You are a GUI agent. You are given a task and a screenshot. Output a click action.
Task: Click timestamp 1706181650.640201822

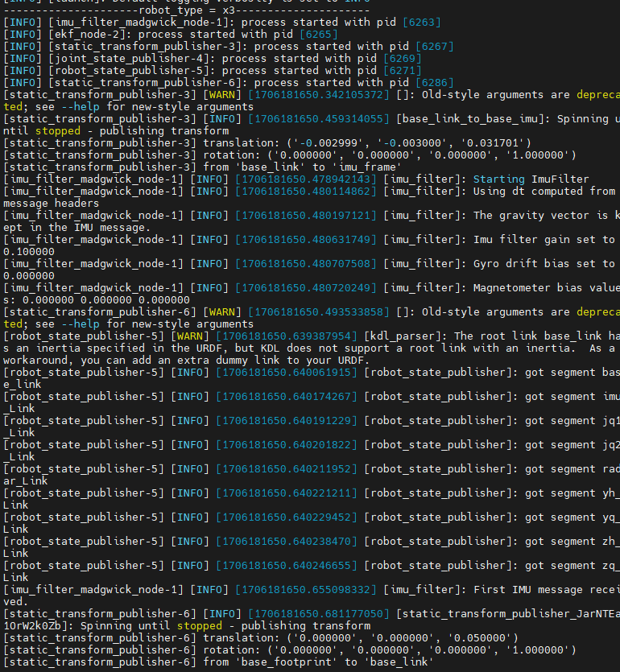287,445
